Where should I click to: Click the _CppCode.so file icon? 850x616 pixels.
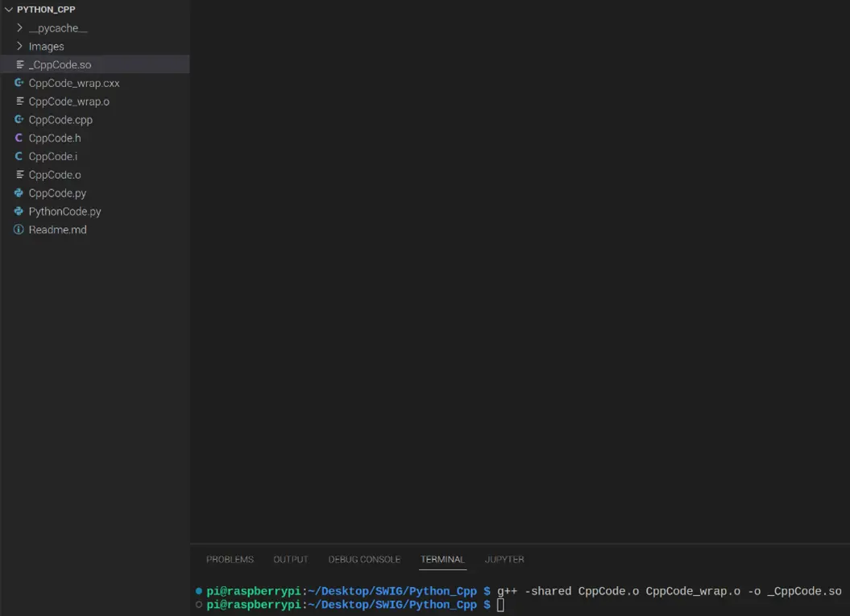[x=19, y=64]
